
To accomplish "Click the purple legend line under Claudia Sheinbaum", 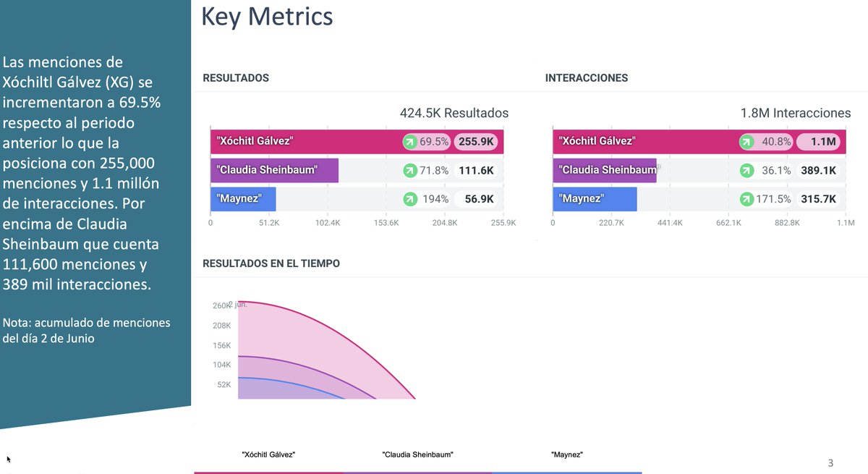I will (x=417, y=473).
